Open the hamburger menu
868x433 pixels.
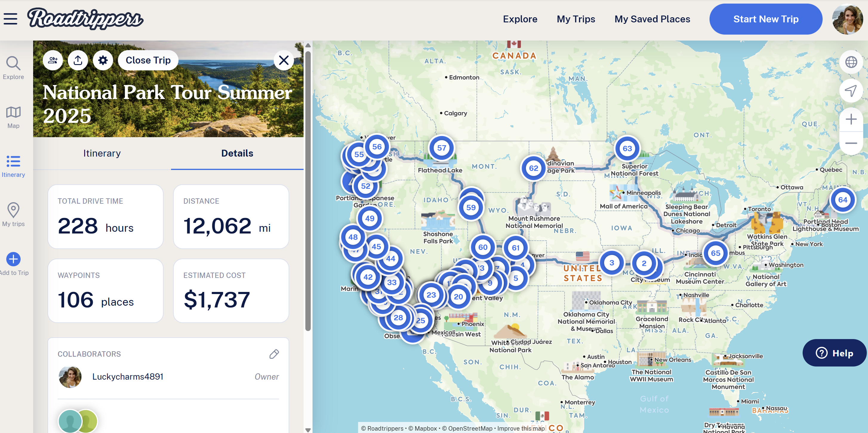(x=10, y=19)
